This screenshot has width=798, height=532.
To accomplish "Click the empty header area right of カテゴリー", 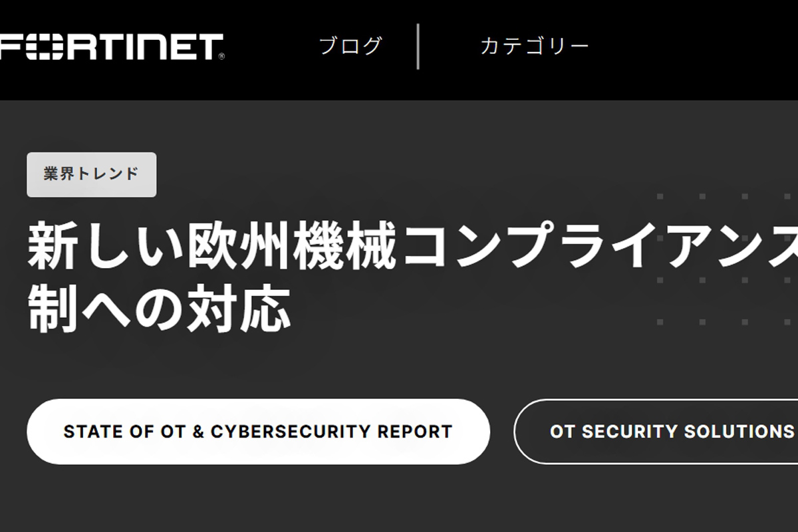I will [x=692, y=46].
